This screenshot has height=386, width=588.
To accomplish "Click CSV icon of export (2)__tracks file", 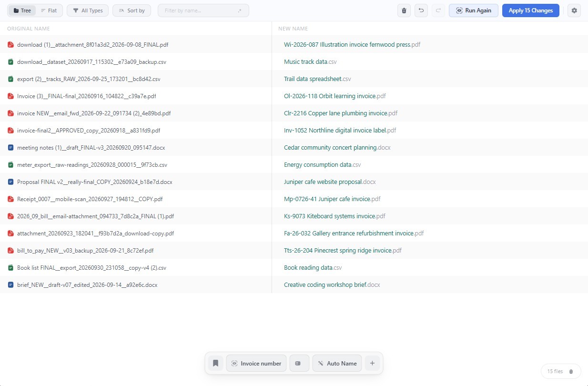I will point(10,79).
